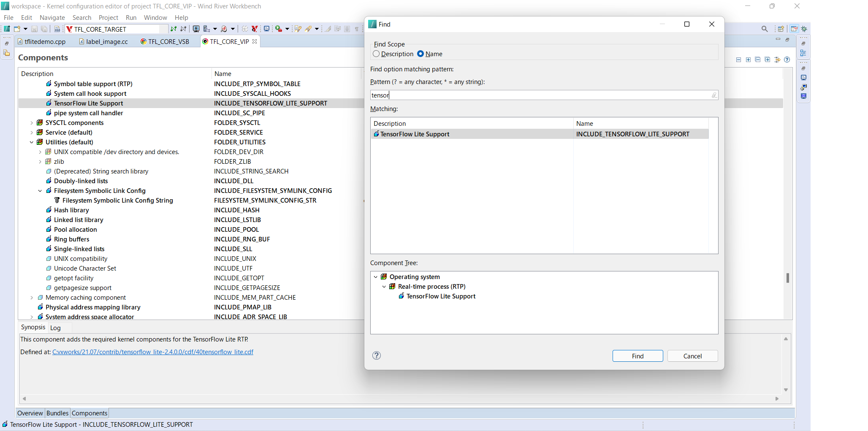Click the Save All toolbar icon
Image resolution: width=868 pixels, height=431 pixels.
[44, 29]
